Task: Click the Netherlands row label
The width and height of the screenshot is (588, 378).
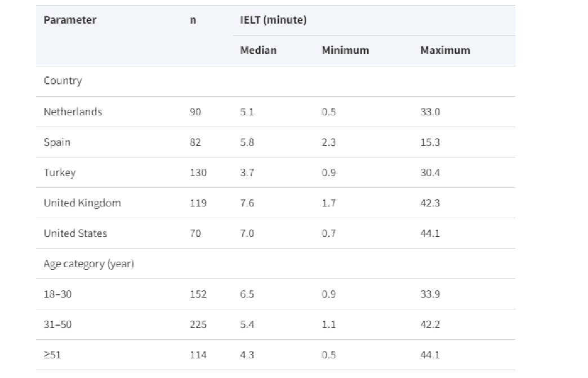Action: pos(73,112)
